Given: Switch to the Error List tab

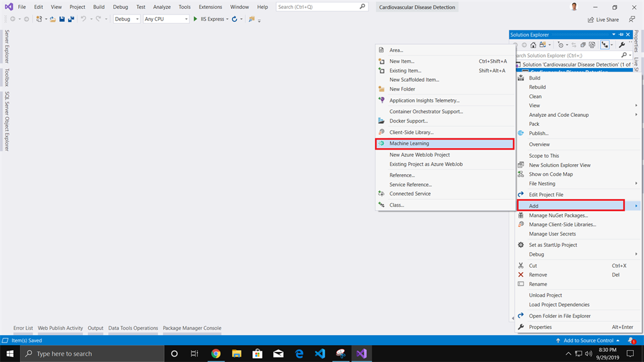Looking at the screenshot, I should tap(23, 328).
